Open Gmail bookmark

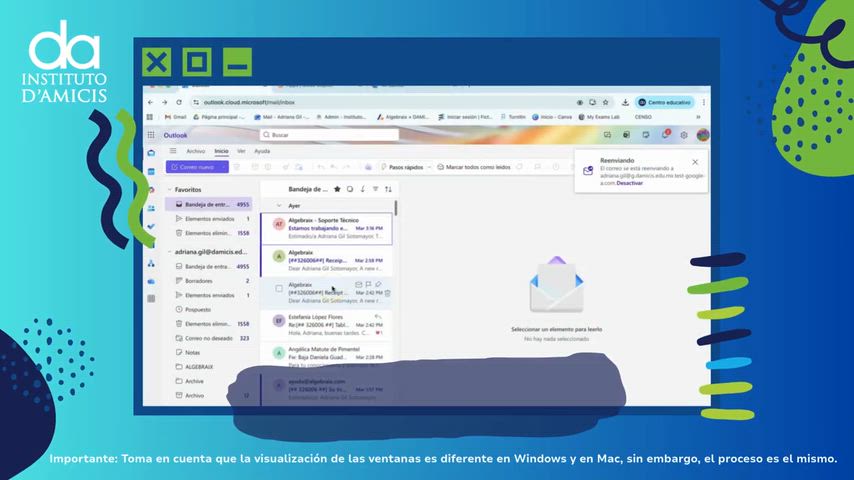176,117
